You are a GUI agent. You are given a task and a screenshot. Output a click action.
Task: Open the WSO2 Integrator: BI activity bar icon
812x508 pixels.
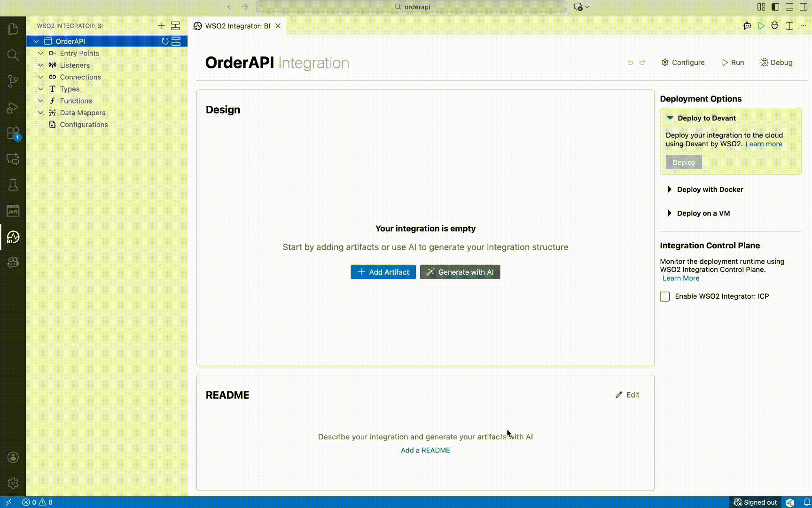(x=13, y=238)
